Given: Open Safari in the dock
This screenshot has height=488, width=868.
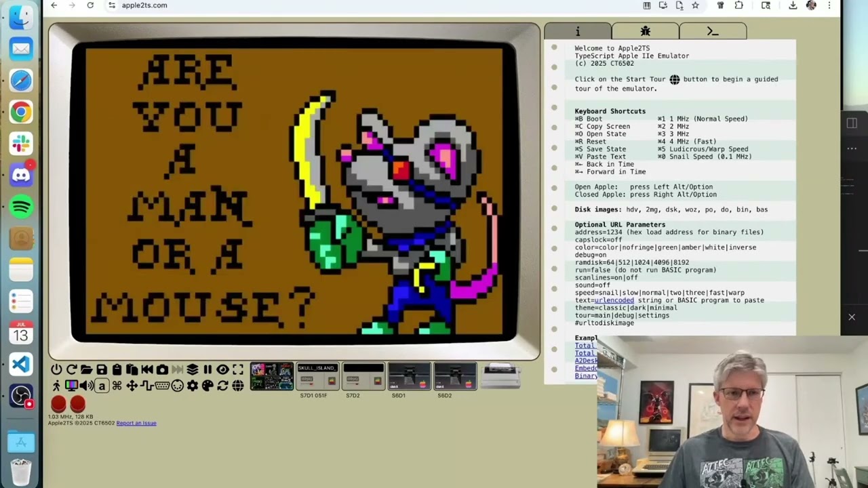Looking at the screenshot, I should 21,81.
